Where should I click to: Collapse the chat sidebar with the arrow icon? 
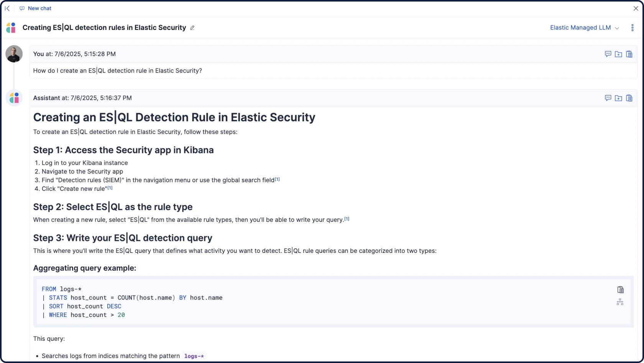7,8
